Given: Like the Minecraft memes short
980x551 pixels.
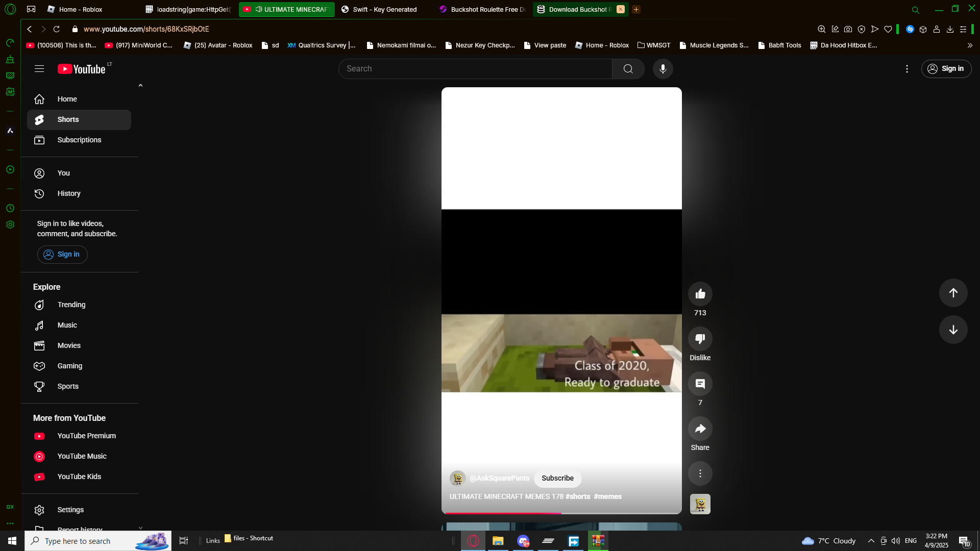Looking at the screenshot, I should tap(700, 294).
